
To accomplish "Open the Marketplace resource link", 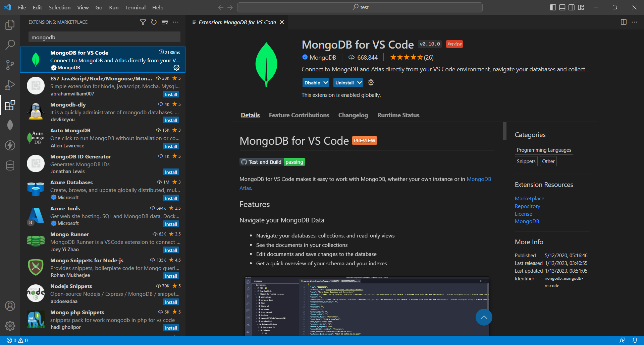I will pyautogui.click(x=529, y=198).
